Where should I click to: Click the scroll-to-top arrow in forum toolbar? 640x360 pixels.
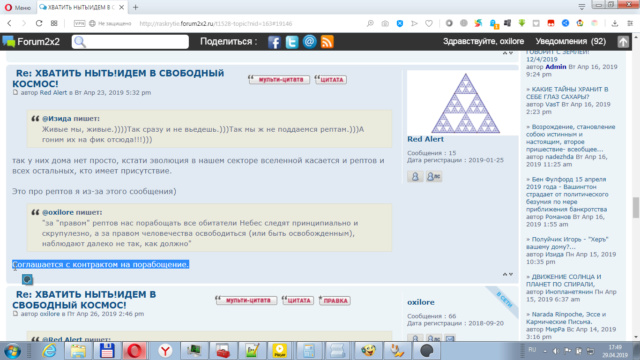tap(623, 42)
